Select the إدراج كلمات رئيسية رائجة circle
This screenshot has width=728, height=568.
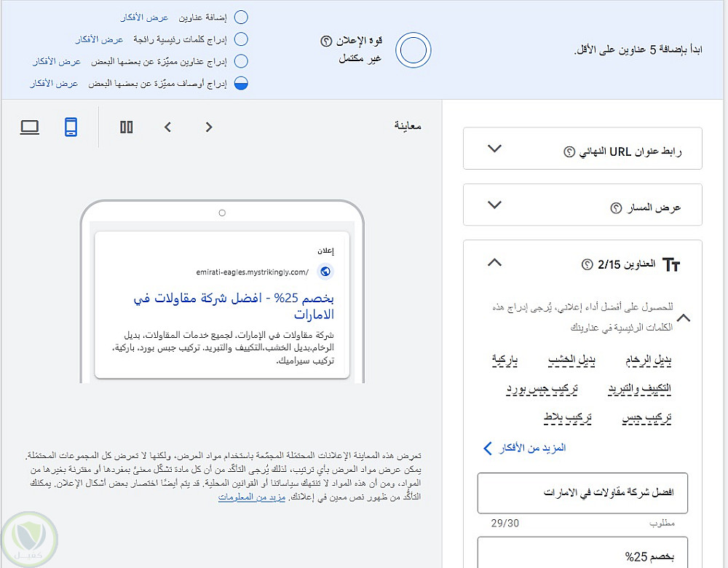(241, 39)
